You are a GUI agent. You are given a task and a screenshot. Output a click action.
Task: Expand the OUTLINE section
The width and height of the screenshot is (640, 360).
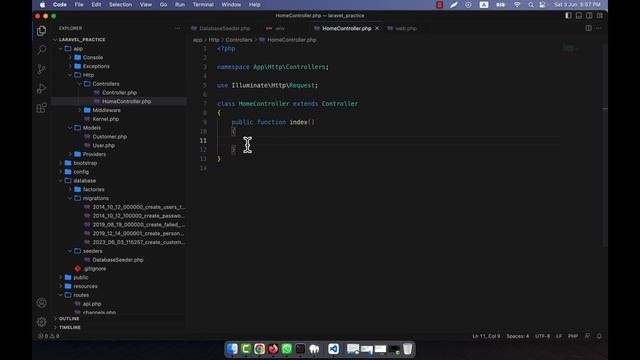coord(69,319)
